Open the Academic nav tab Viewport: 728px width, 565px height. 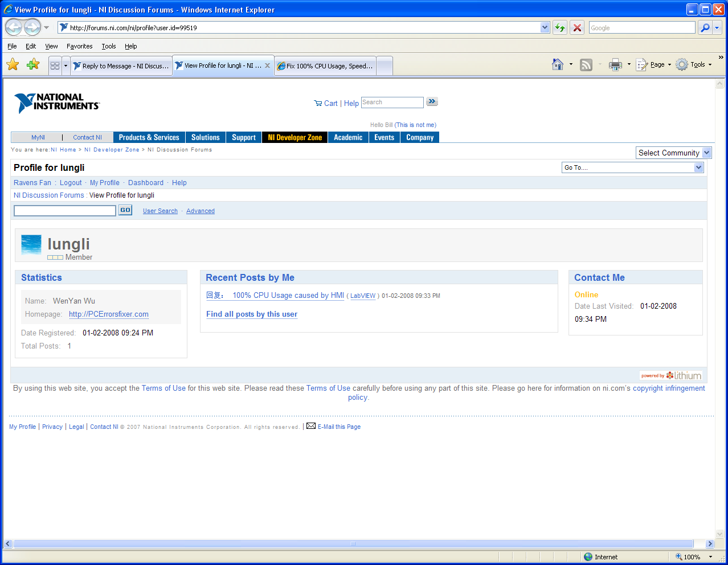pyautogui.click(x=348, y=137)
